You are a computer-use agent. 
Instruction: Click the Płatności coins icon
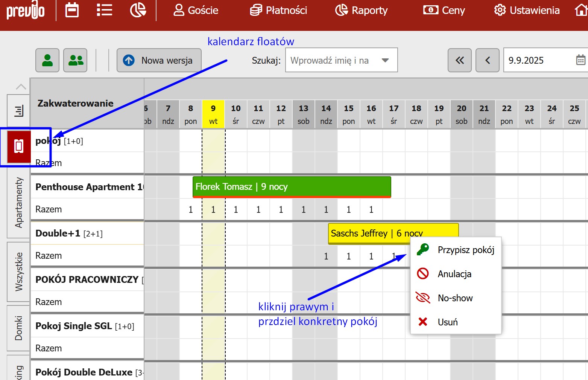tap(256, 10)
